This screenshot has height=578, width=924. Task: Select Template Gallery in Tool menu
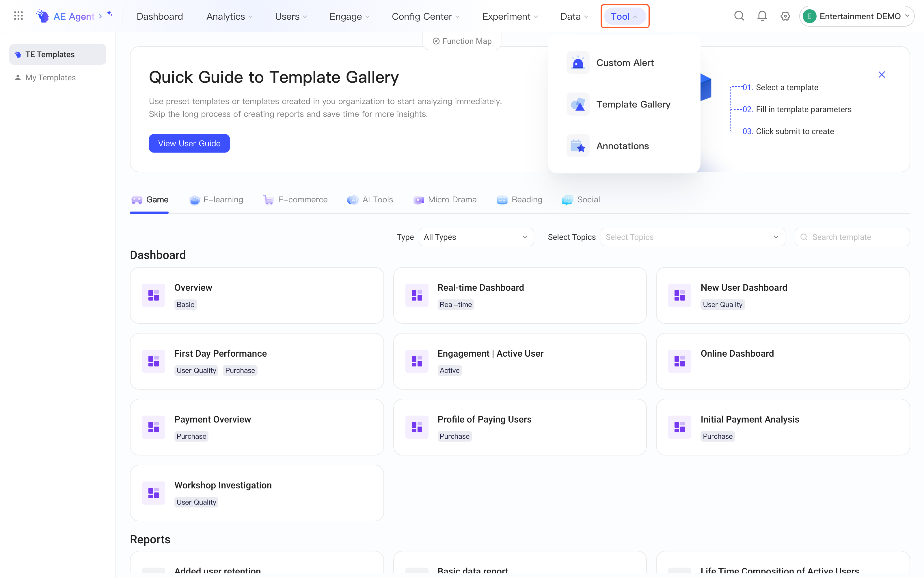(x=624, y=104)
